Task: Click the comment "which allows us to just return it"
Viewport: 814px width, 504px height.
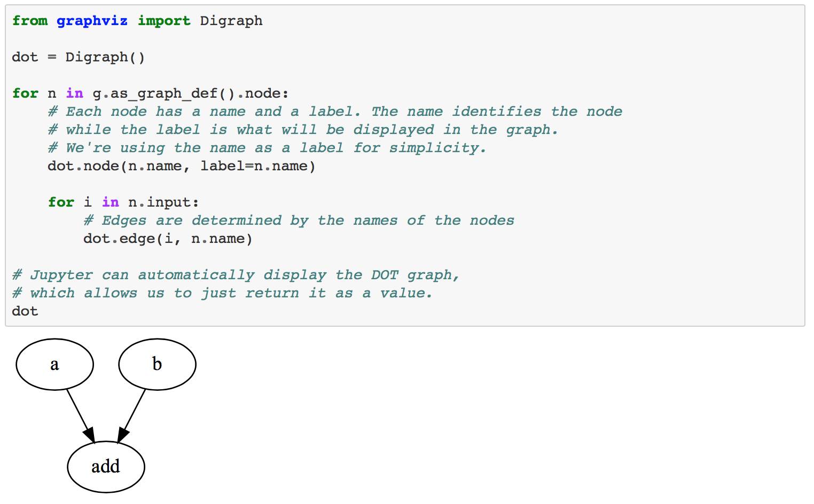Action: (222, 293)
